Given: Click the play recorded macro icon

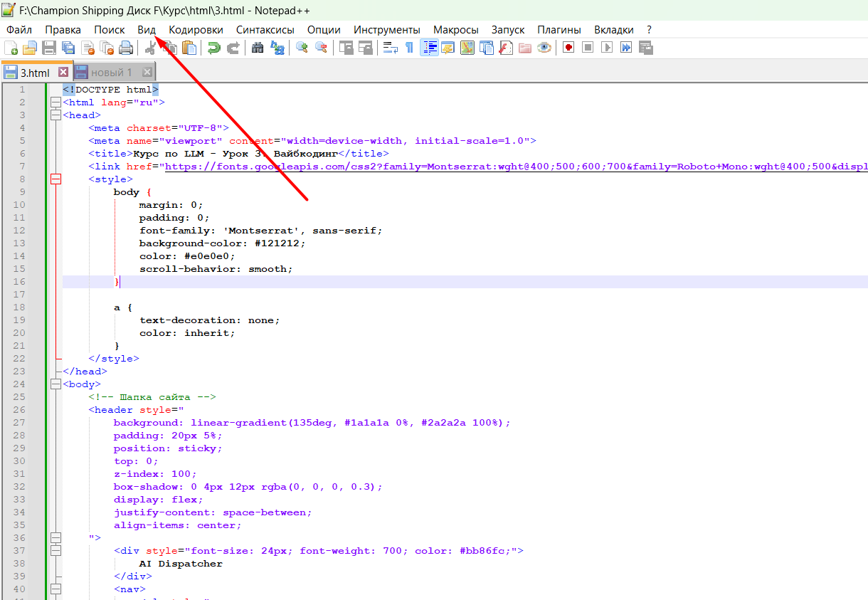Looking at the screenshot, I should click(607, 48).
